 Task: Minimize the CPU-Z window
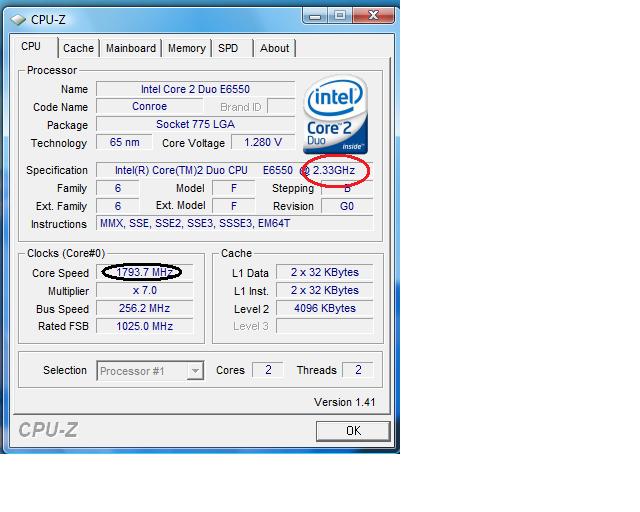click(x=315, y=16)
